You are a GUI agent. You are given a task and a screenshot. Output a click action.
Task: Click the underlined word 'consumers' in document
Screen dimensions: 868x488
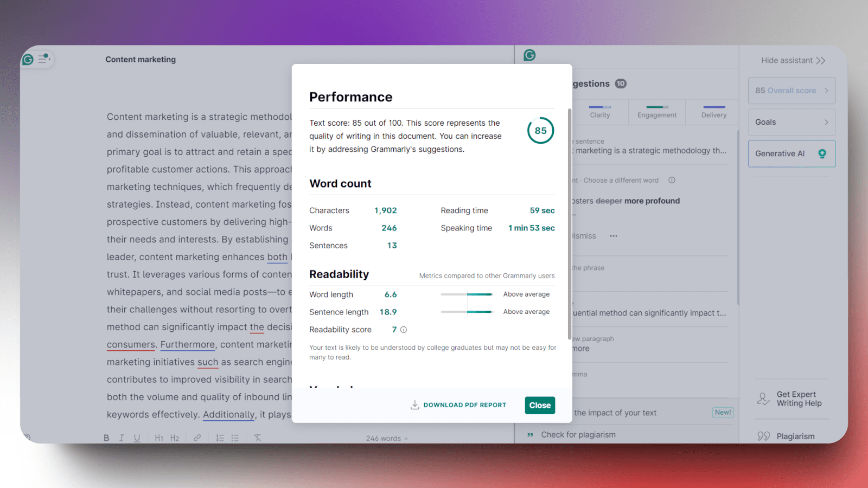(x=131, y=345)
